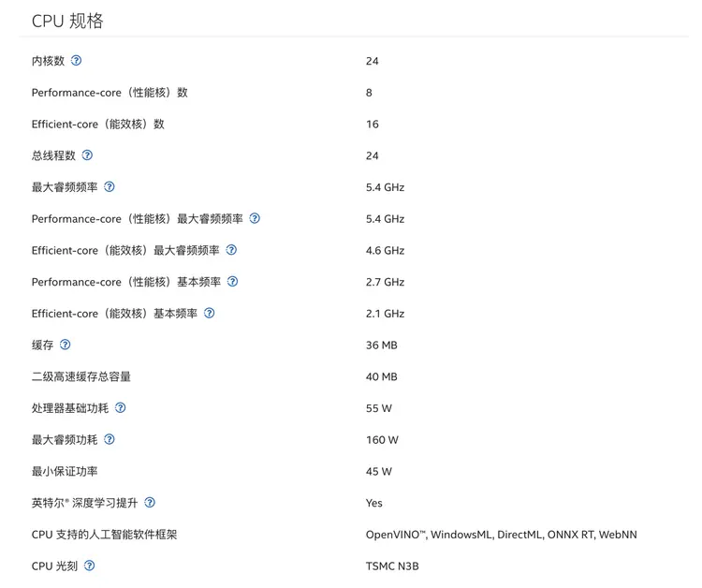Open the CPU 光刻 help icon
This screenshot has width=702, height=588.
point(89,566)
